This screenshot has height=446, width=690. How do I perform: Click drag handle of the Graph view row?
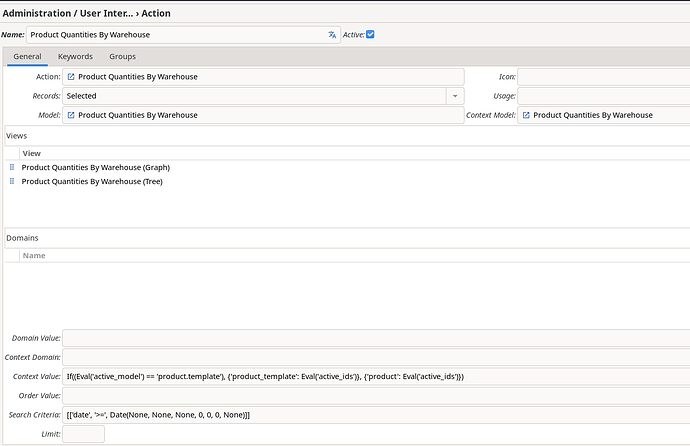point(12,167)
